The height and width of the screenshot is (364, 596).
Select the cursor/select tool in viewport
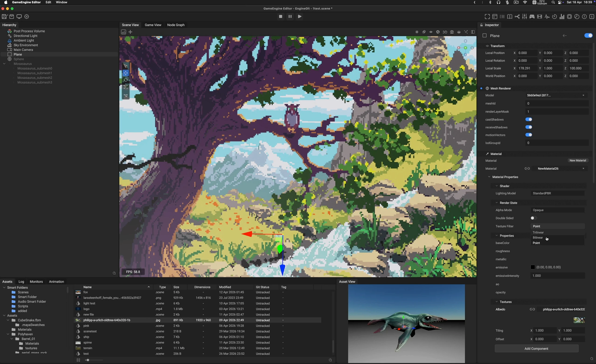coord(125,66)
